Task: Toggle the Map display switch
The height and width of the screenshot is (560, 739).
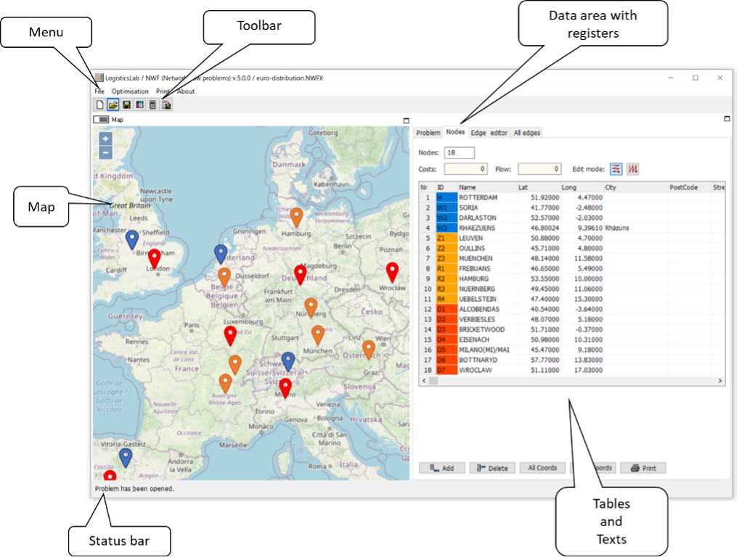Action: (x=102, y=119)
